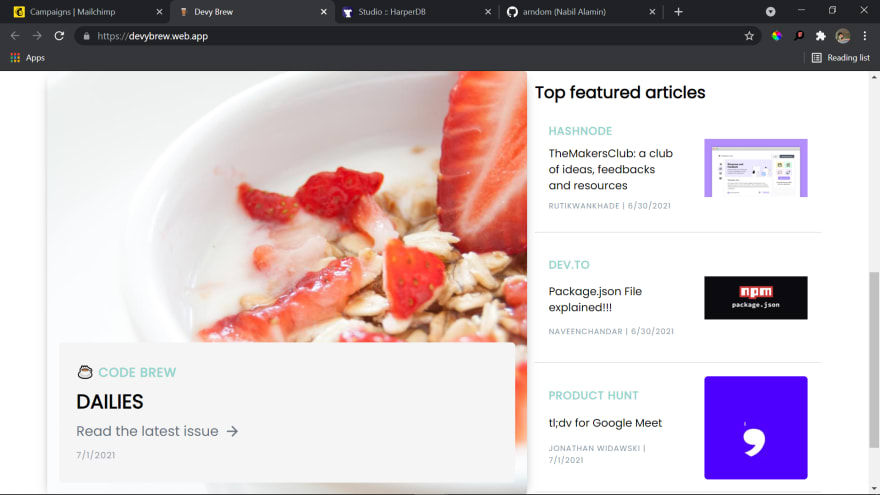Click NAVEENCHANDAR | 6/30/2021 byline

pyautogui.click(x=611, y=332)
